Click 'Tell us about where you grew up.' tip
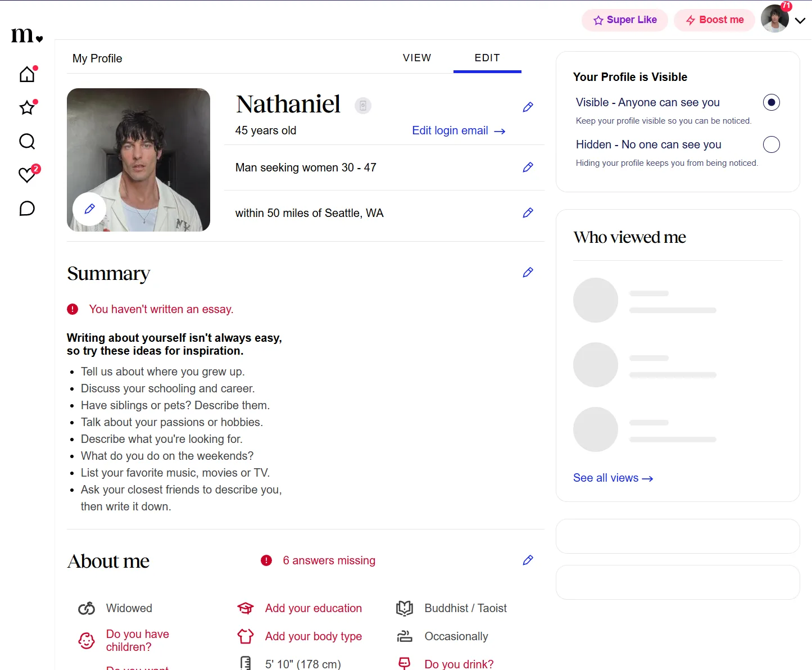The image size is (812, 670). (163, 372)
